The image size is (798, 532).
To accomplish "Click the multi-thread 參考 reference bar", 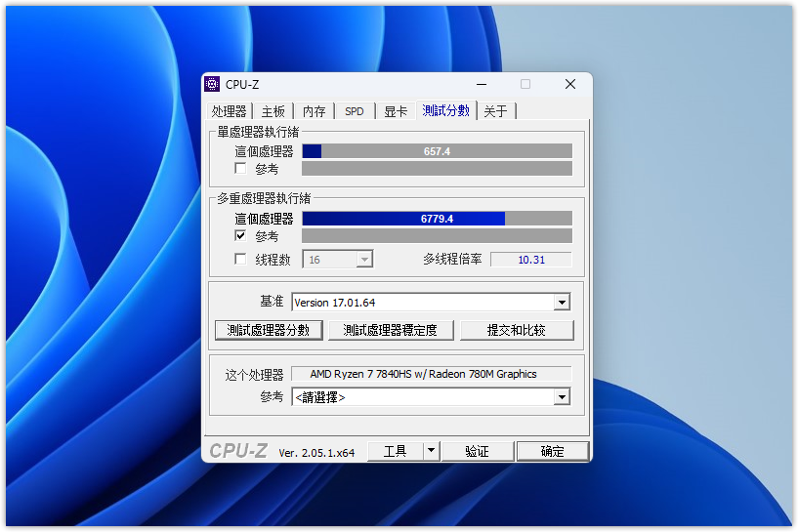I will [438, 235].
